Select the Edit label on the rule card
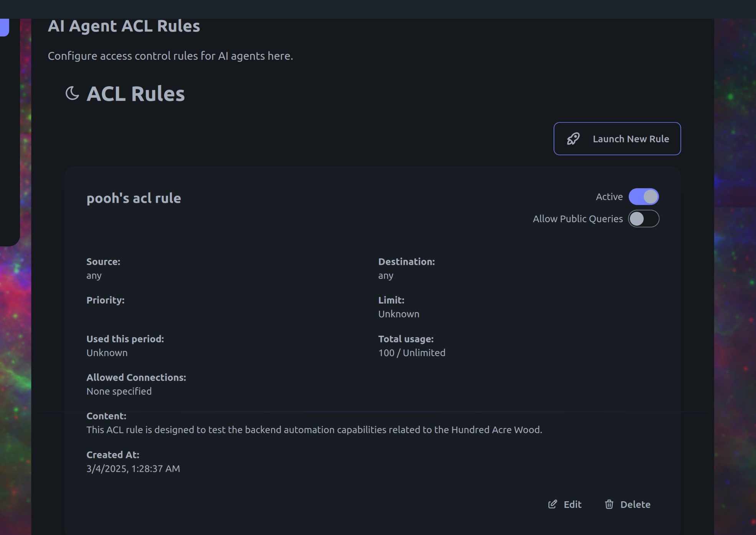This screenshot has width=756, height=535. pyautogui.click(x=572, y=504)
